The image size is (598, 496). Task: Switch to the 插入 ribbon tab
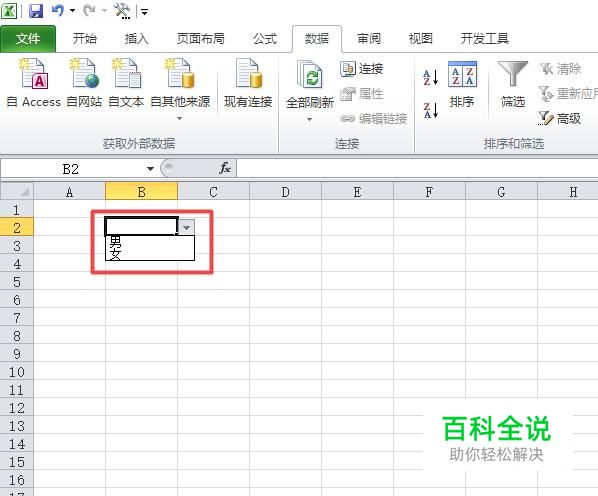[137, 39]
